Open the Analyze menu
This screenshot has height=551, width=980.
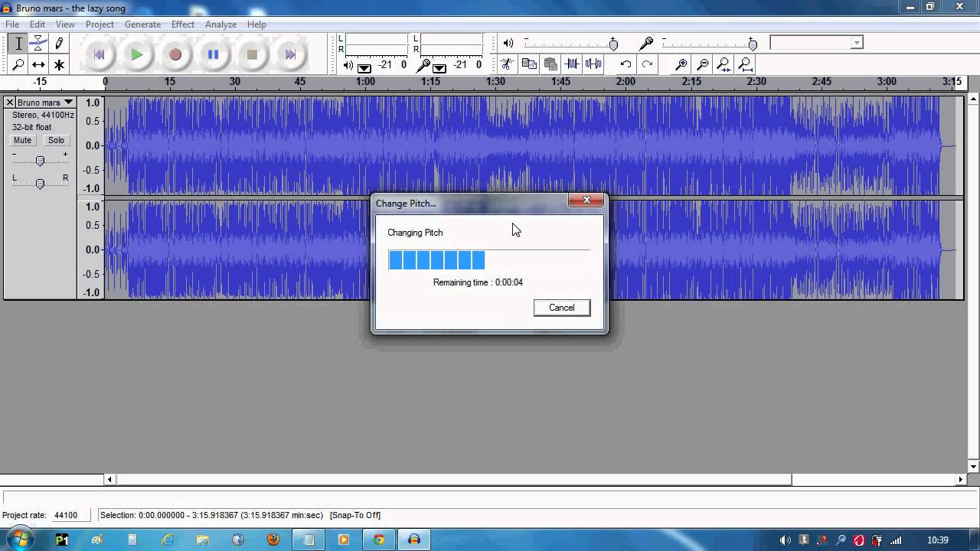(220, 24)
